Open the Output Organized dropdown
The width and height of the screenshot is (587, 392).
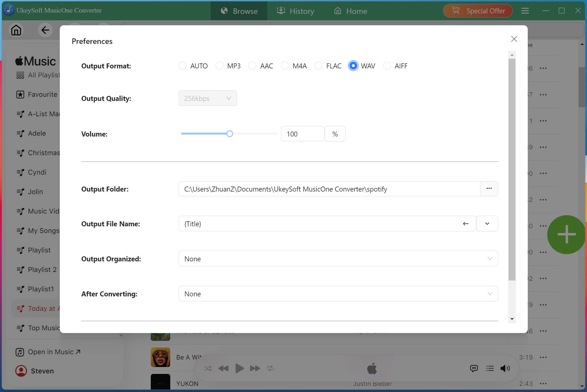pyautogui.click(x=338, y=259)
